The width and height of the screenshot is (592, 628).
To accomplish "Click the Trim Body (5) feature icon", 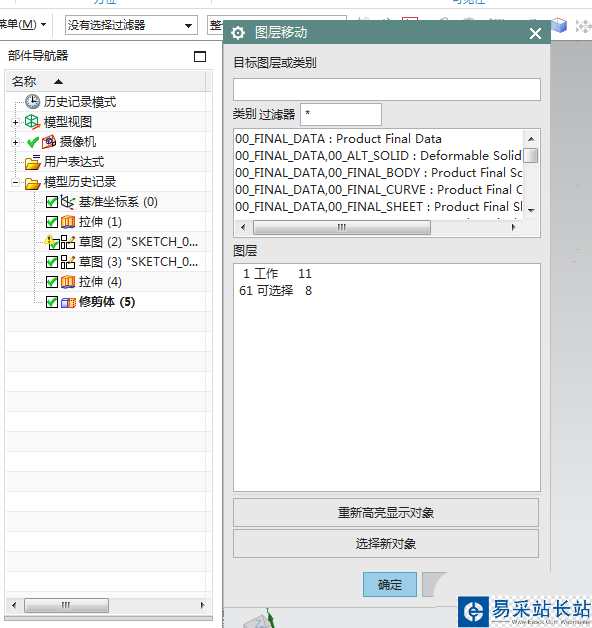I will click(68, 302).
